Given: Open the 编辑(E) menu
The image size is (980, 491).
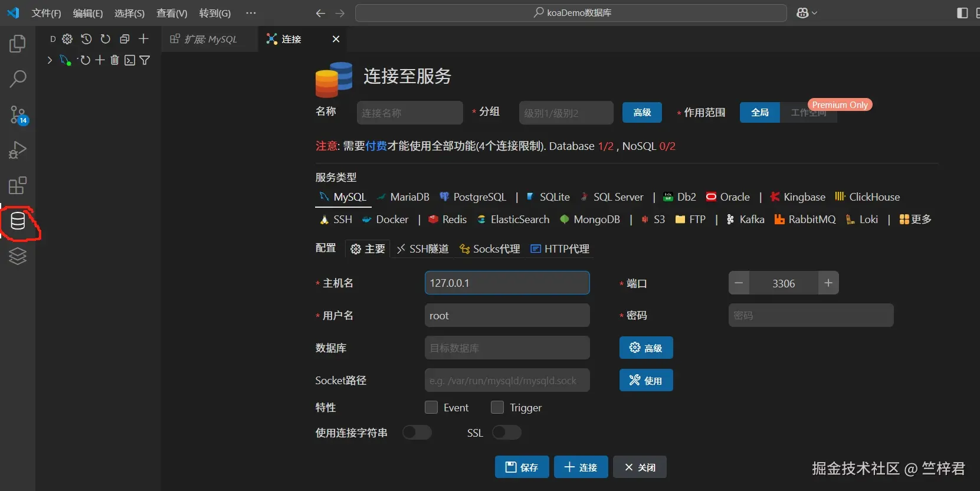Looking at the screenshot, I should [88, 13].
